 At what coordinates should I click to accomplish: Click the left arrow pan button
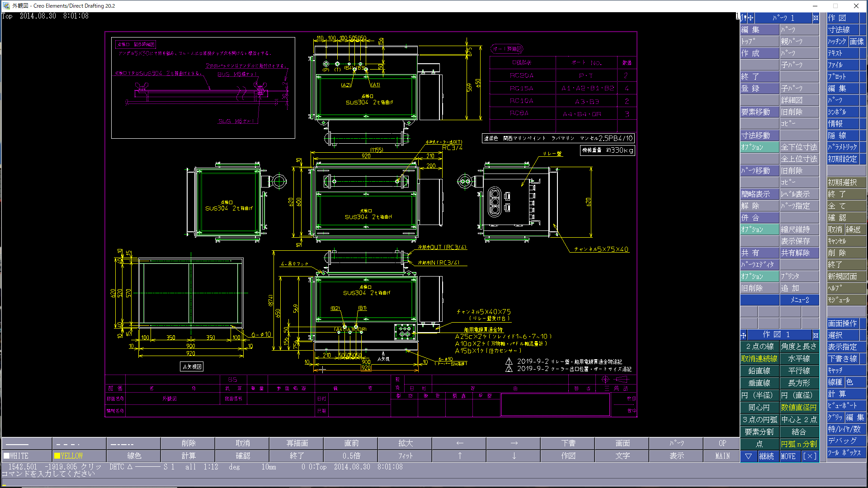459,443
